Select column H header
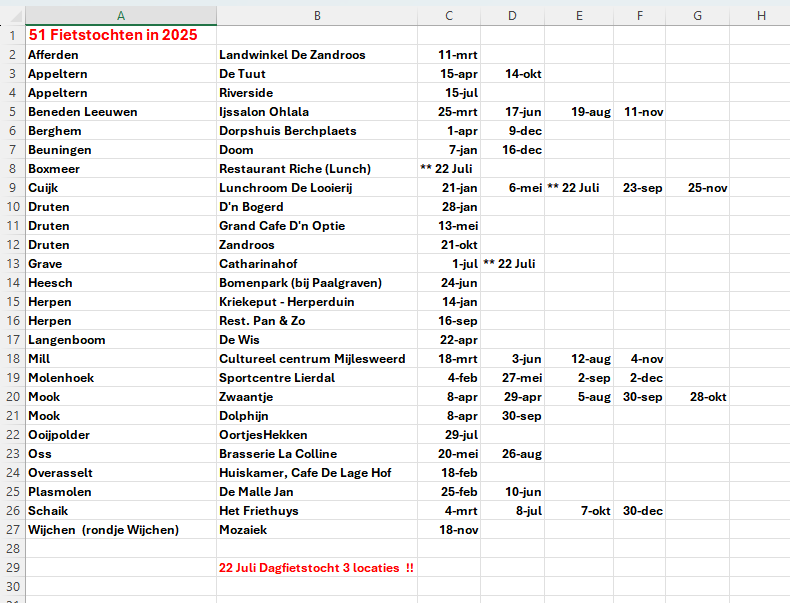Image resolution: width=790 pixels, height=603 pixels. click(x=760, y=16)
